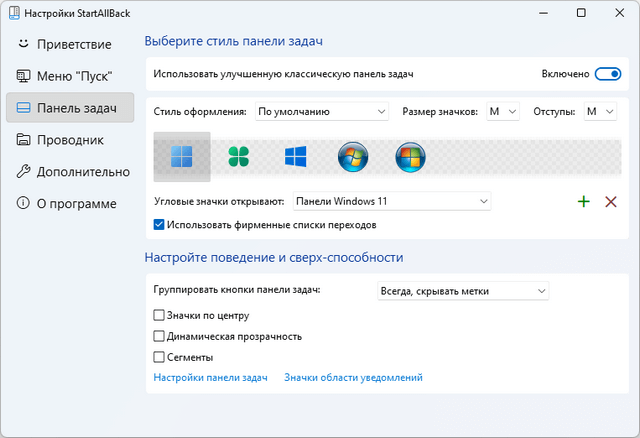Open the Группировать кнопки панели задач dropdown
640x438 pixels.
coord(462,291)
